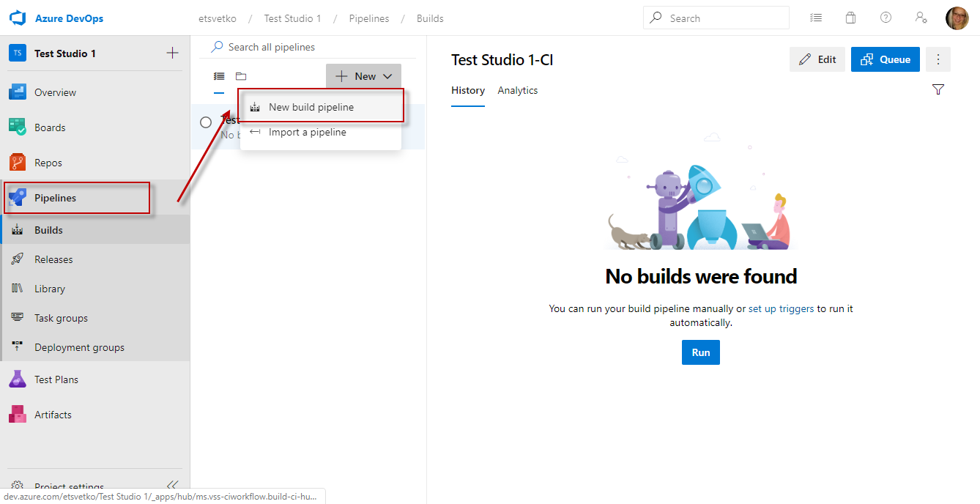
Task: Follow the set up triggers link
Action: click(x=781, y=309)
